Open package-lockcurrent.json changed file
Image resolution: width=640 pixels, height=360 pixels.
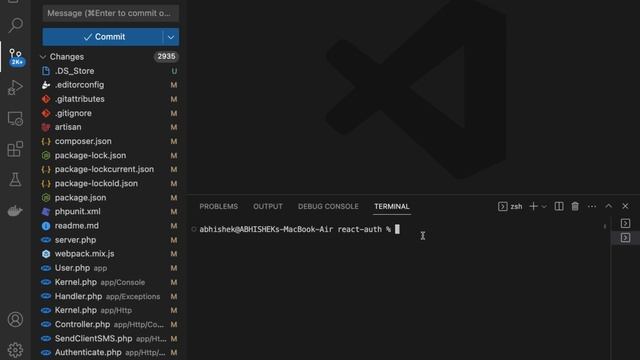(x=109, y=169)
